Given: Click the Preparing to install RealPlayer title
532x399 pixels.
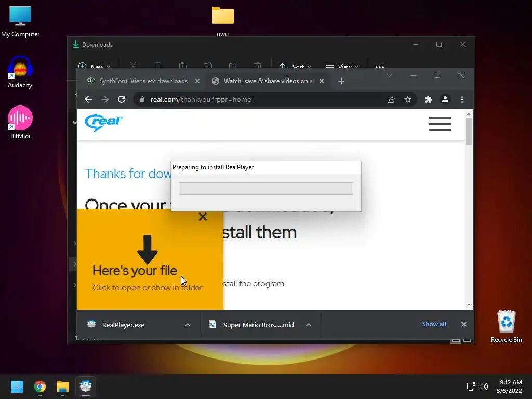Looking at the screenshot, I should click(212, 167).
